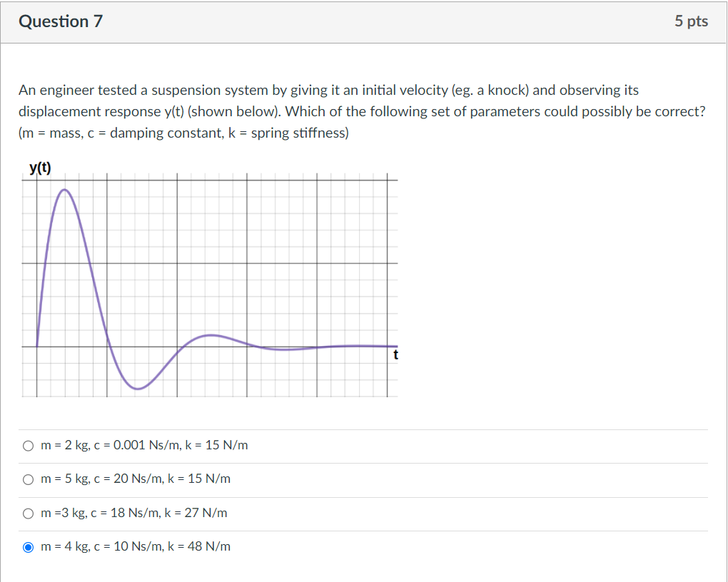Click the Question 7 heading
728x582 pixels.
point(61,21)
